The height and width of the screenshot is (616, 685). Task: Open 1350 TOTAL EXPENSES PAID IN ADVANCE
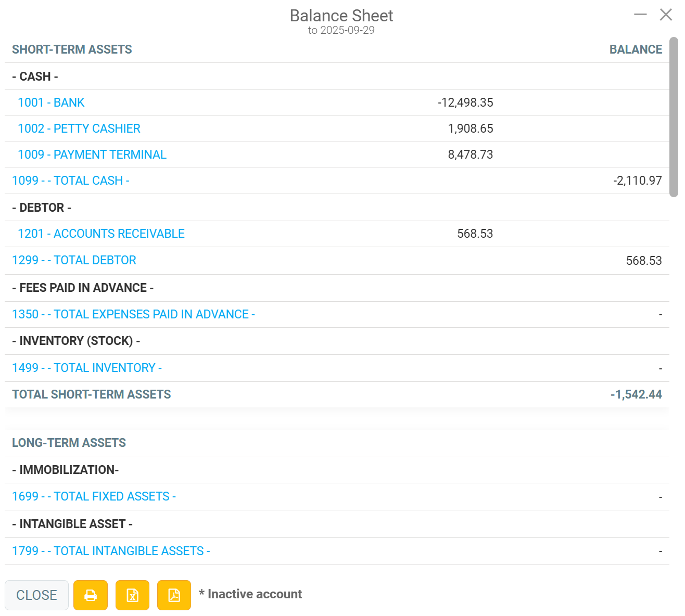pyautogui.click(x=133, y=314)
